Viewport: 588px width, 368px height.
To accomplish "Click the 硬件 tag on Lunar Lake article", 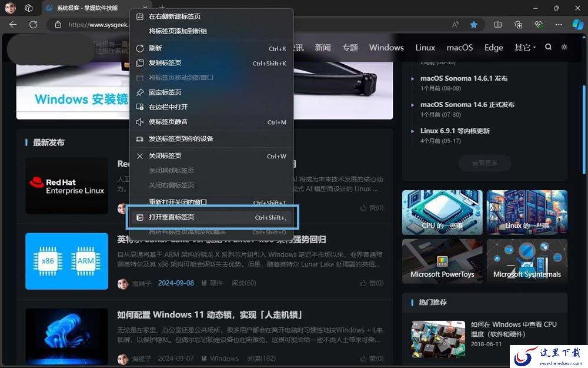I will pyautogui.click(x=216, y=283).
